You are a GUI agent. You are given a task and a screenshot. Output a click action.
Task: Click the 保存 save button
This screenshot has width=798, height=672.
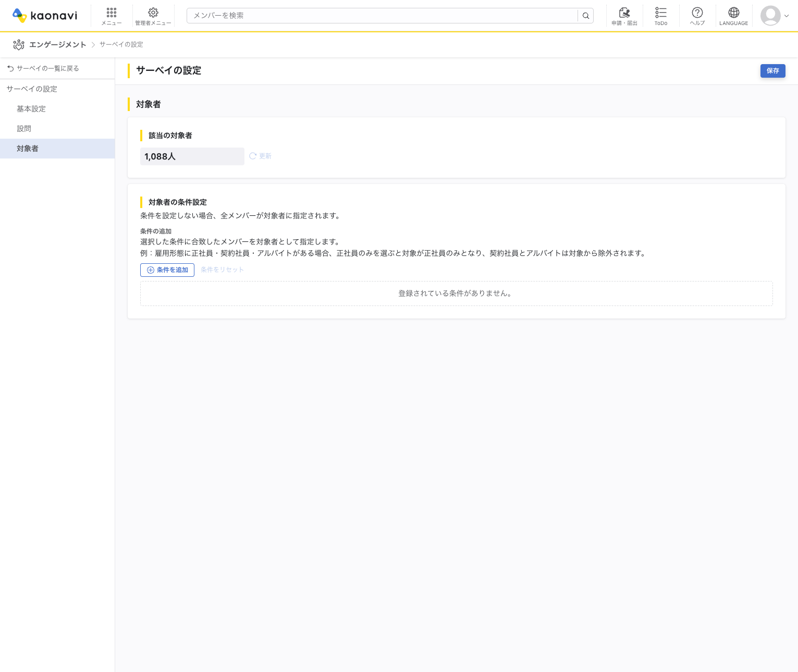[x=773, y=71]
